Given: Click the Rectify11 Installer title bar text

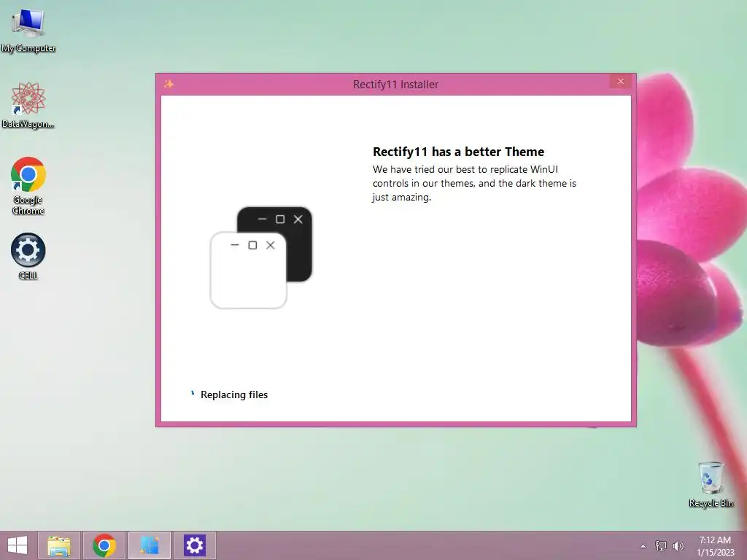Looking at the screenshot, I should point(395,85).
